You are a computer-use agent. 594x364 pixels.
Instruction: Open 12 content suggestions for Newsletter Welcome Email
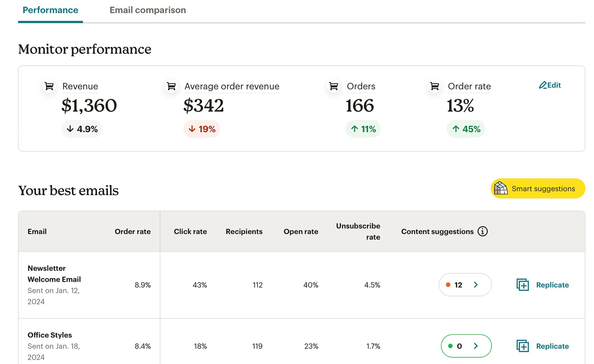point(465,285)
